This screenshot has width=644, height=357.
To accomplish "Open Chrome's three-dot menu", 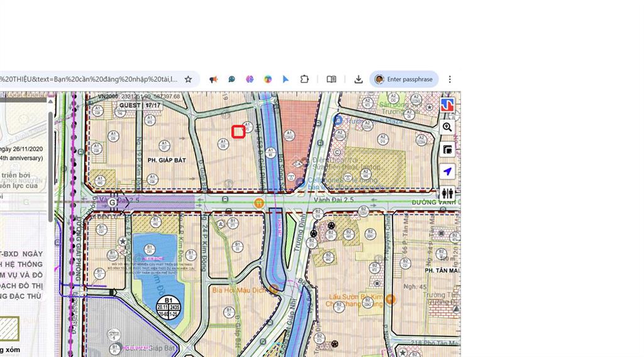I will click(x=450, y=79).
